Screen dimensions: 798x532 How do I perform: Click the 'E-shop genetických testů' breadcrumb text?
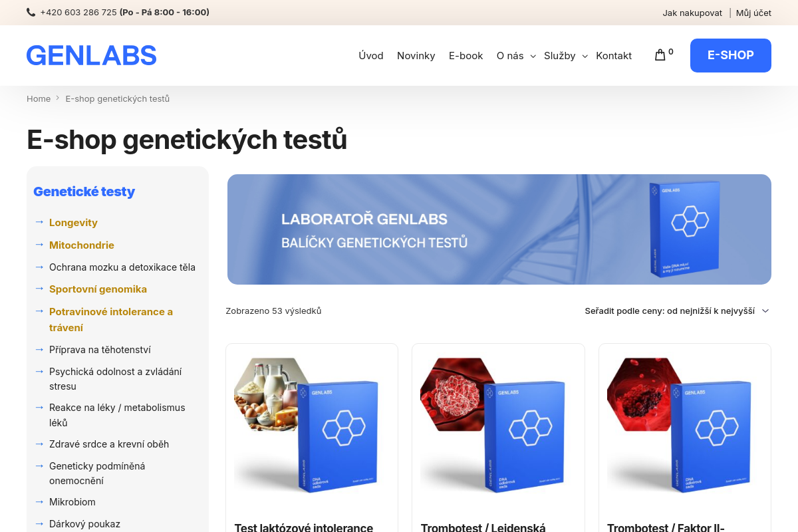pyautogui.click(x=118, y=98)
